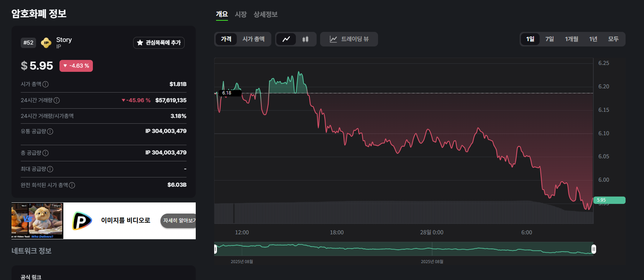Screen dimensions: 644x280
Task: Switch to candlestick chart icon
Action: coord(305,39)
